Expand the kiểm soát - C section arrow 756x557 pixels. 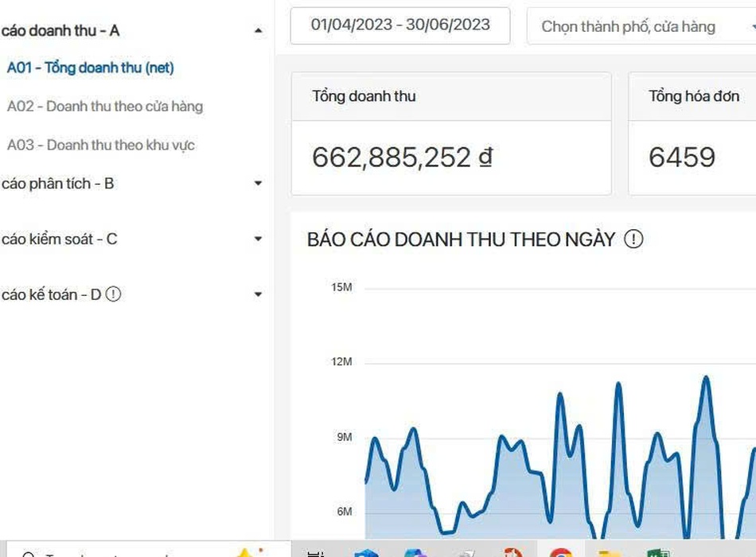pos(258,239)
